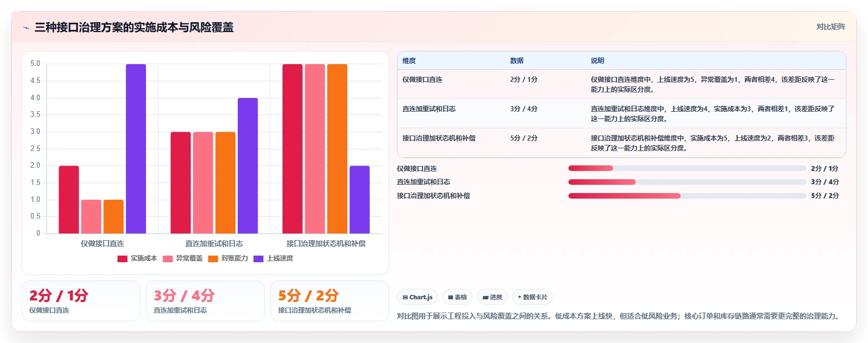Click the y-axis value 5.0
Image resolution: width=868 pixels, height=343 pixels.
[x=35, y=64]
